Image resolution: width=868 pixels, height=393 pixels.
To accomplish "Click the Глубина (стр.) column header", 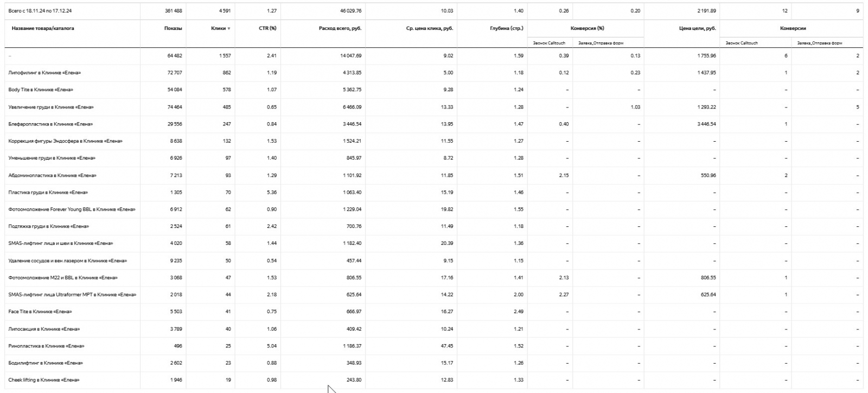I will pos(506,28).
